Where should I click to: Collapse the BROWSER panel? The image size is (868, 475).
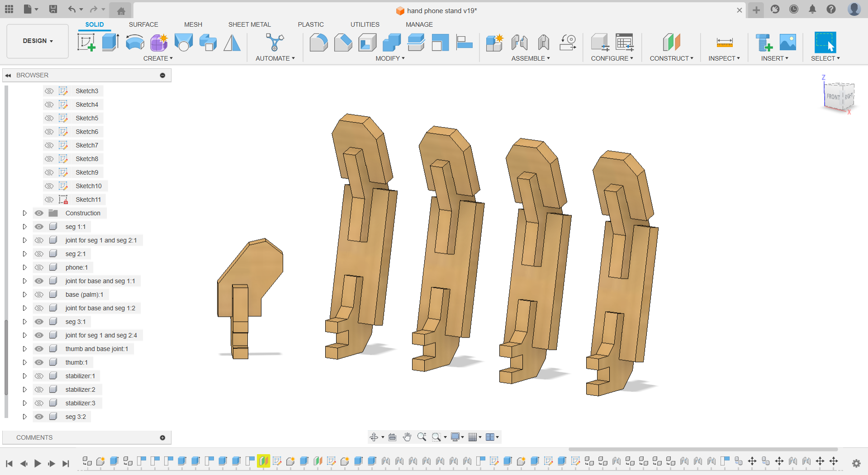tap(8, 75)
